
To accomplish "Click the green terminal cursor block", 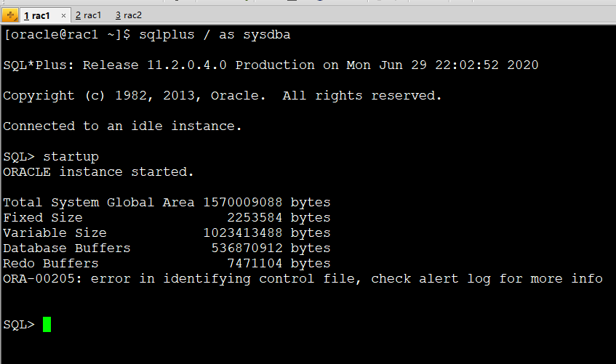I will tap(47, 324).
